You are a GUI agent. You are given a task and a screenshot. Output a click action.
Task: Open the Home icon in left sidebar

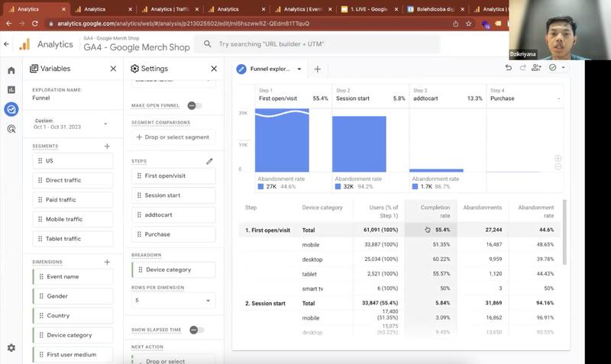coord(11,70)
